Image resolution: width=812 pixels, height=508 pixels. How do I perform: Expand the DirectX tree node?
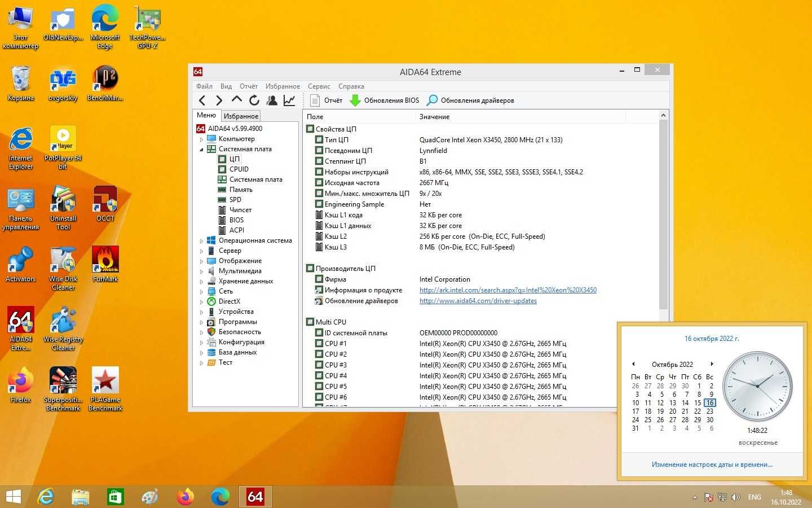pos(201,301)
